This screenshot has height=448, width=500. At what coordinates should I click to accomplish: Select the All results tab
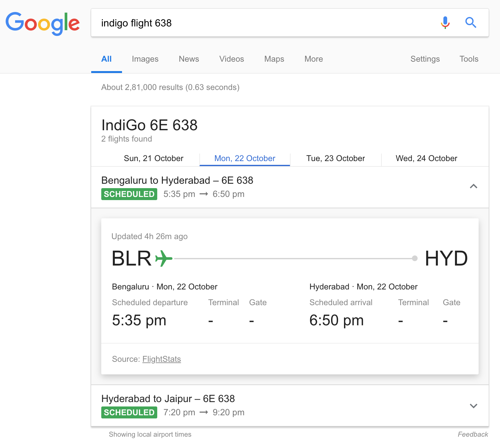click(x=107, y=59)
